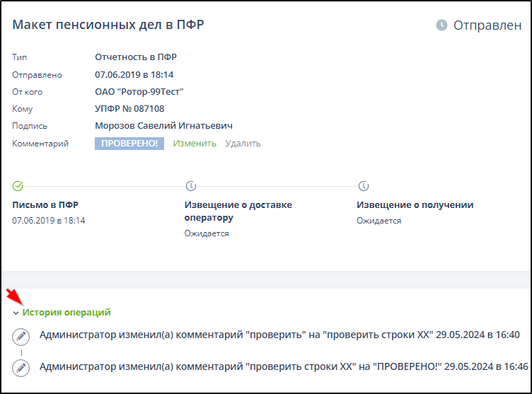The width and height of the screenshot is (532, 394).
Task: Collapse История операций using its chevron arrow
Action: (x=16, y=313)
